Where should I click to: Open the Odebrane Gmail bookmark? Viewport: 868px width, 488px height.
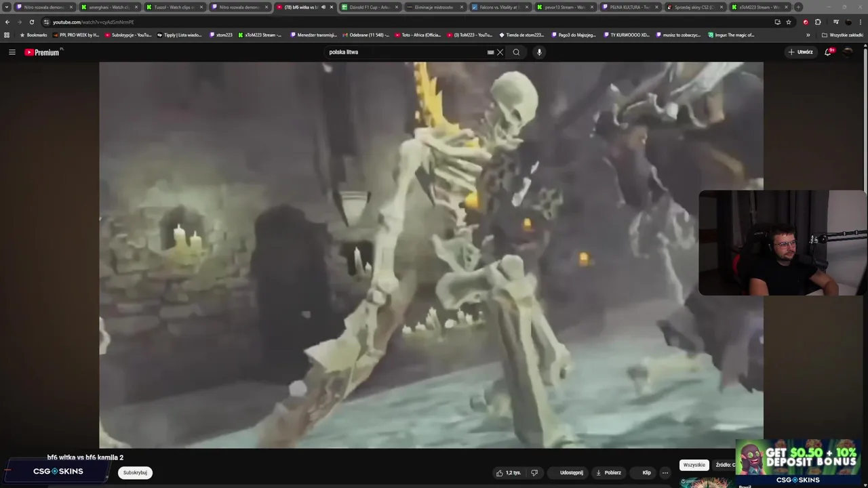(x=366, y=35)
